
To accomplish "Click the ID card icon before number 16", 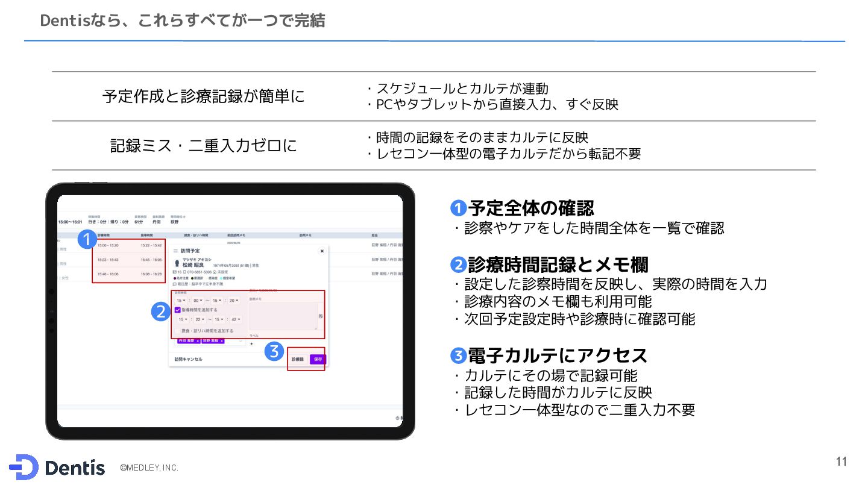I will (x=174, y=272).
